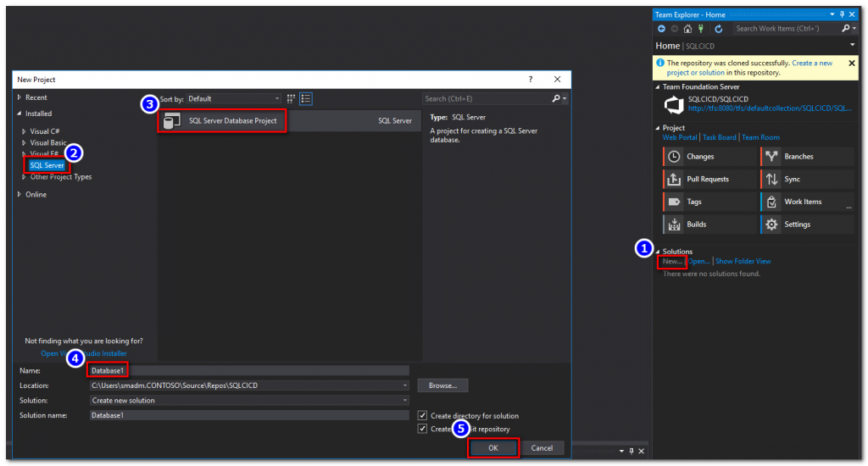Collapse the Team Foundation Server section
The width and height of the screenshot is (868, 466).
[658, 87]
